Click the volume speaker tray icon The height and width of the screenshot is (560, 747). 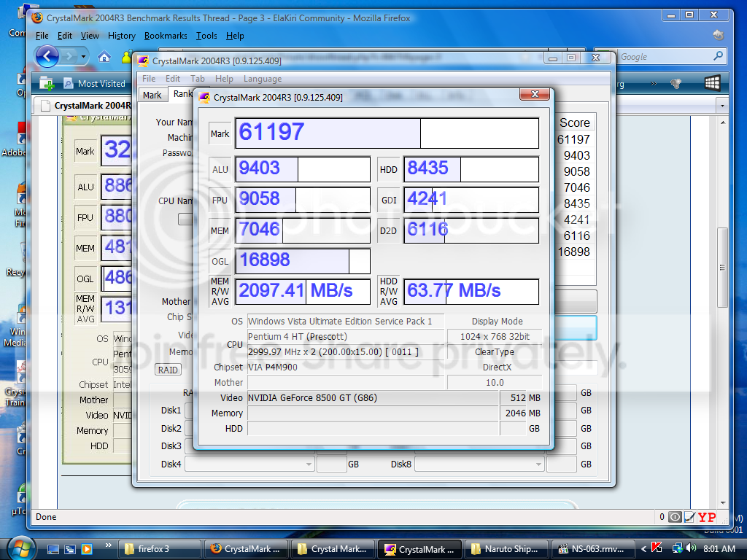(691, 548)
